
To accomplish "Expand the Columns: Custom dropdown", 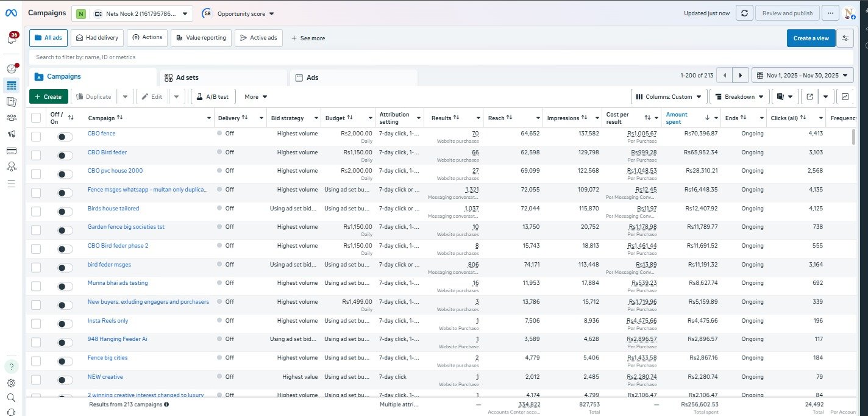I will 668,96.
